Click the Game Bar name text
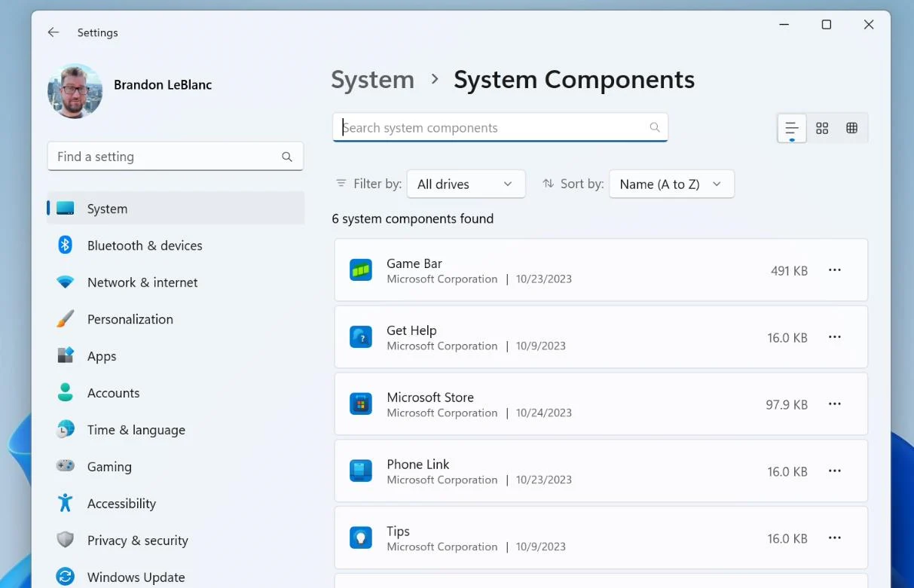The width and height of the screenshot is (914, 588). (x=414, y=264)
